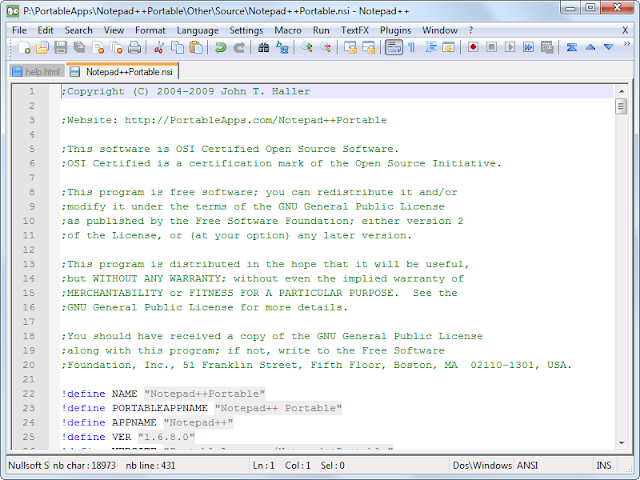Click the 'nb char : 18973' status text
This screenshot has width=640, height=480.
(x=84, y=465)
